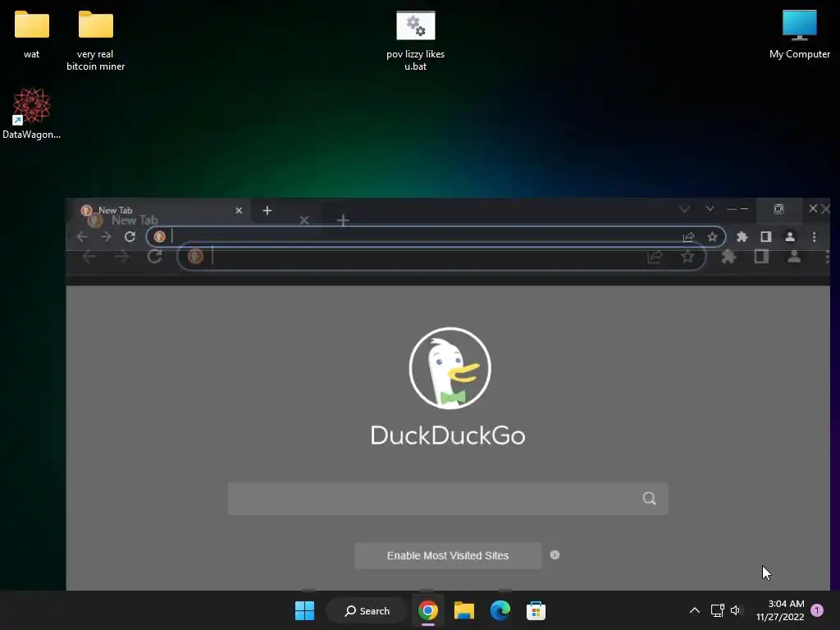Image resolution: width=840 pixels, height=630 pixels.
Task: Go forward with Chrome's forward arrow
Action: pyautogui.click(x=106, y=237)
